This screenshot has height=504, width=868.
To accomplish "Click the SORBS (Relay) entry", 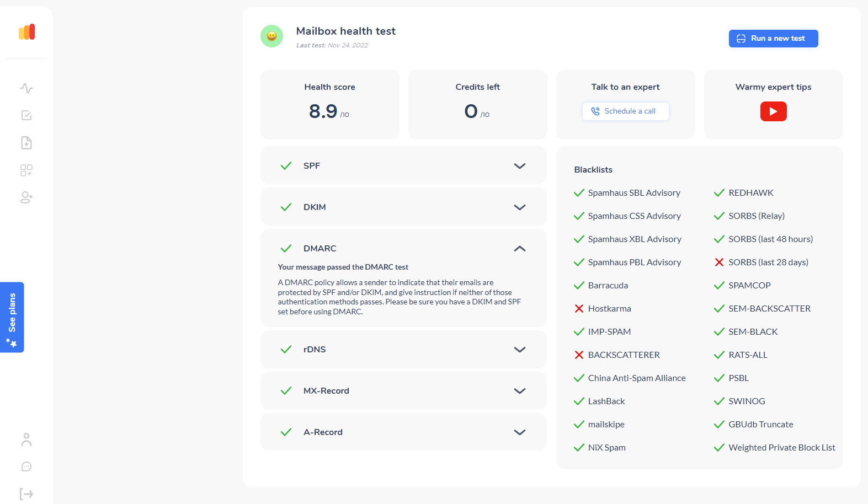I will click(x=757, y=216).
